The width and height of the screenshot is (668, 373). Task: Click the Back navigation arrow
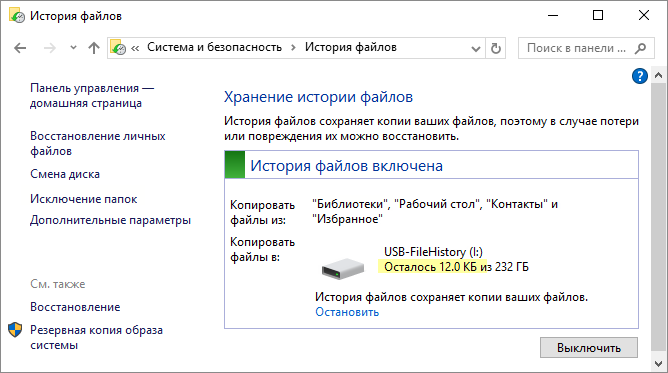point(20,48)
